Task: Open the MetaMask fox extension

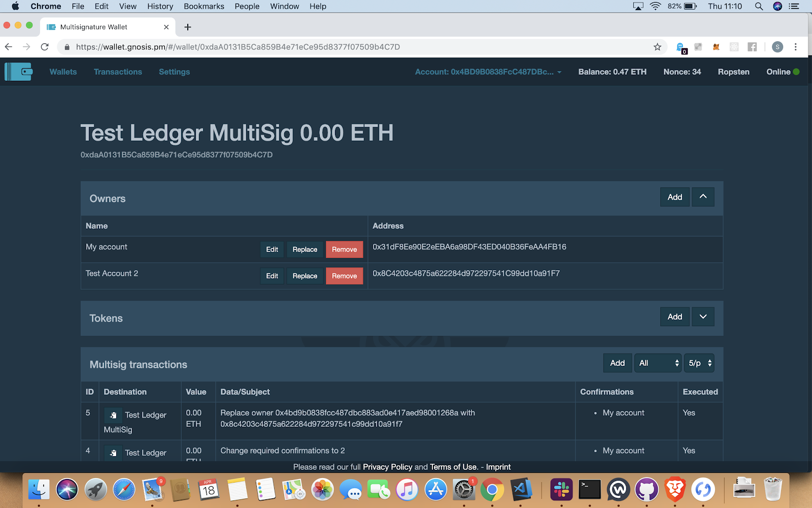Action: tap(716, 47)
